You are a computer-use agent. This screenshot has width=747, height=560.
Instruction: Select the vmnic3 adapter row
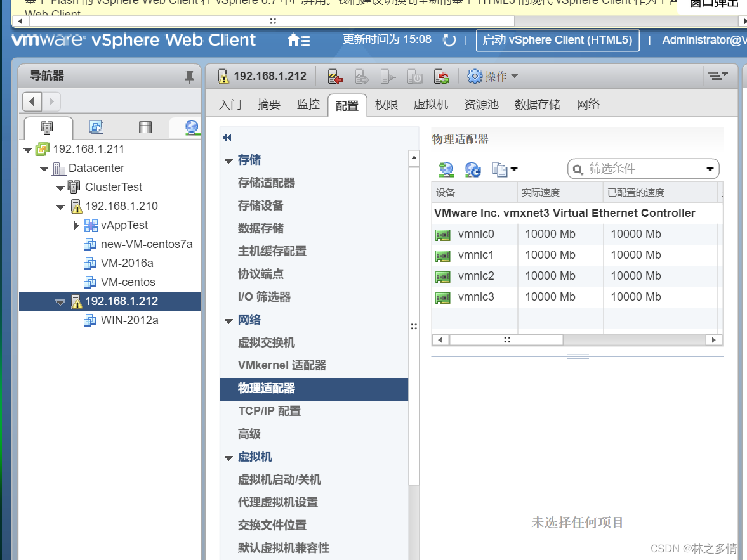pyautogui.click(x=576, y=297)
